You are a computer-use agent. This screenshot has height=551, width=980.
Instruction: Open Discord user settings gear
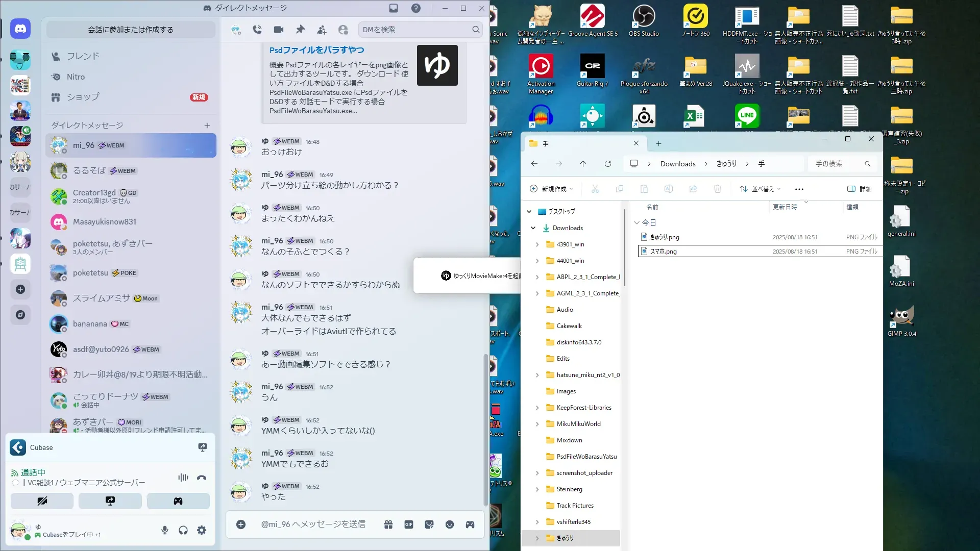[202, 531]
